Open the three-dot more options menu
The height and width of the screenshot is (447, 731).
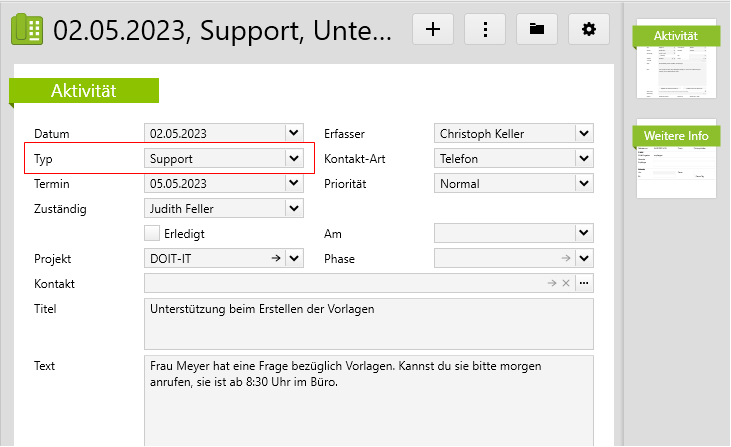(485, 29)
